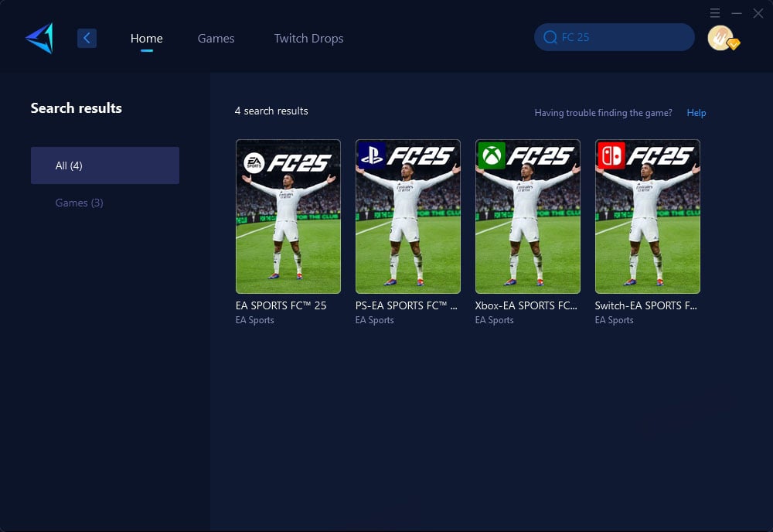773x532 pixels.
Task: Open the hamburger menu icon
Action: click(x=715, y=13)
